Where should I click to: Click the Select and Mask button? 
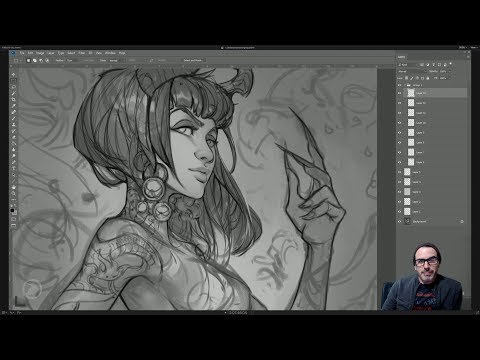[193, 60]
